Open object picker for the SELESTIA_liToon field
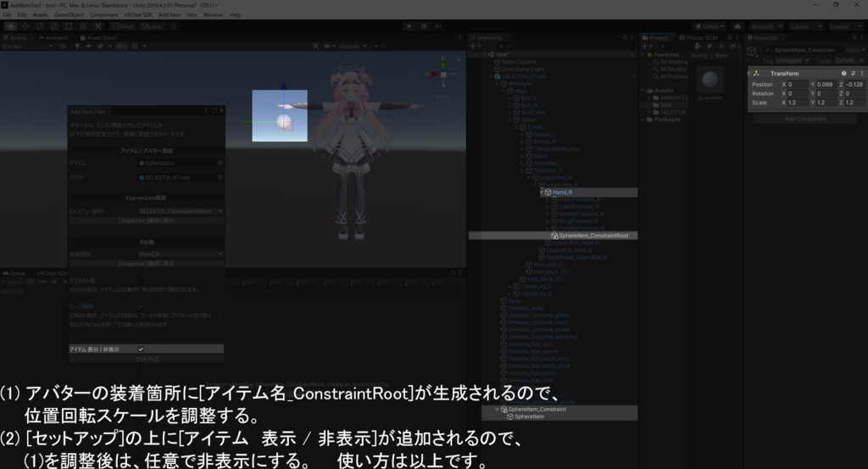 220,178
